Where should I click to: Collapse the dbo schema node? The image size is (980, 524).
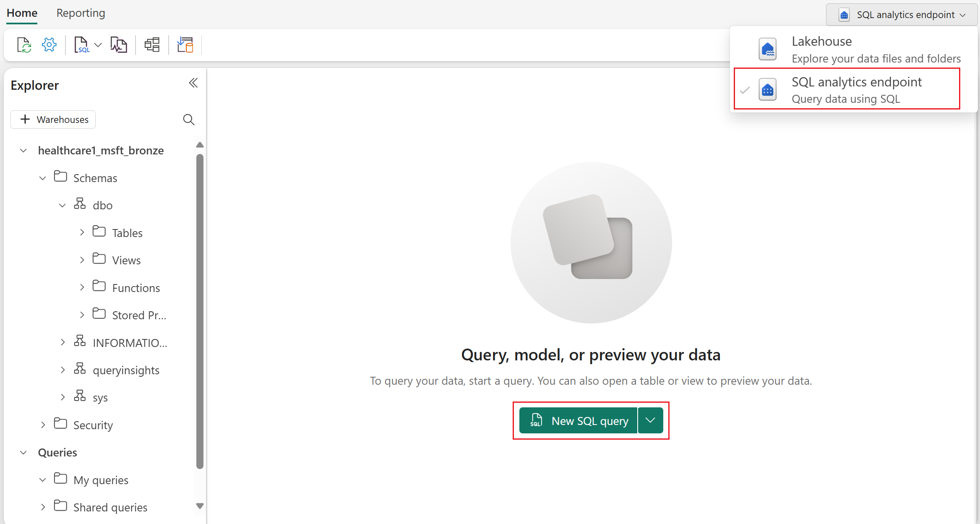pyautogui.click(x=63, y=206)
